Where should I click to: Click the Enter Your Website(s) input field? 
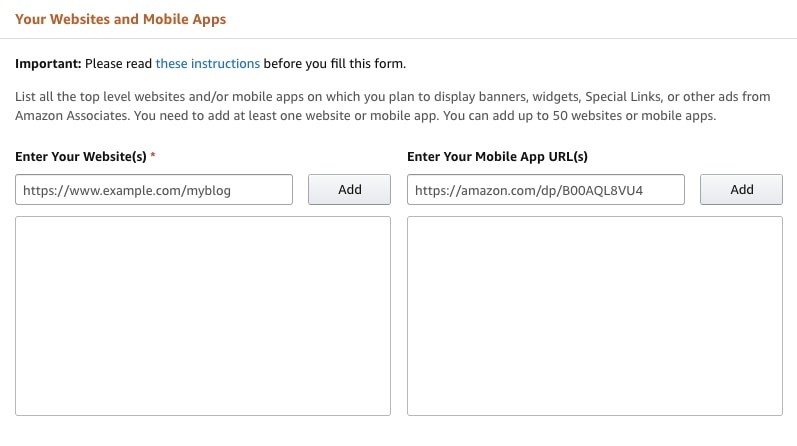coord(154,189)
